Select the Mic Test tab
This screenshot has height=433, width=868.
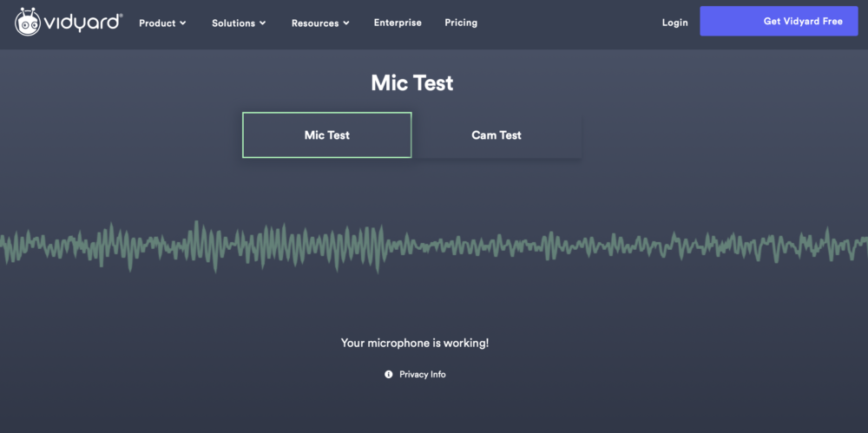pos(327,135)
